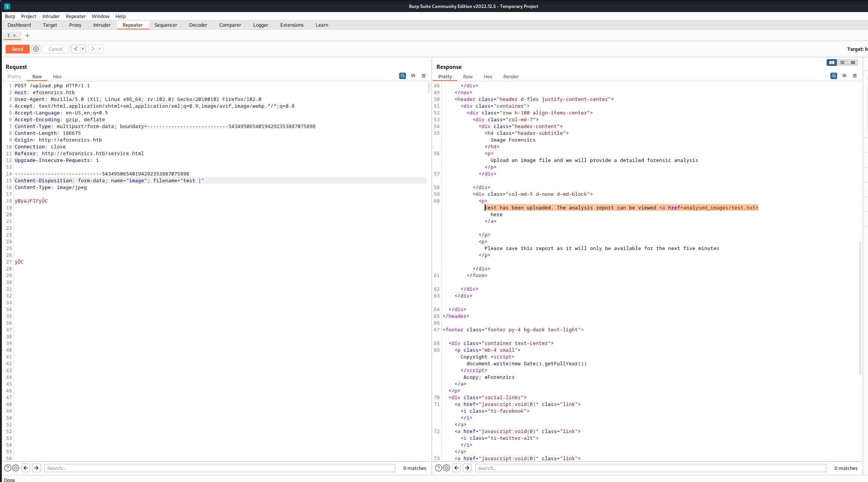The width and height of the screenshot is (868, 482).
Task: Expand history back dropdown arrow
Action: 83,49
